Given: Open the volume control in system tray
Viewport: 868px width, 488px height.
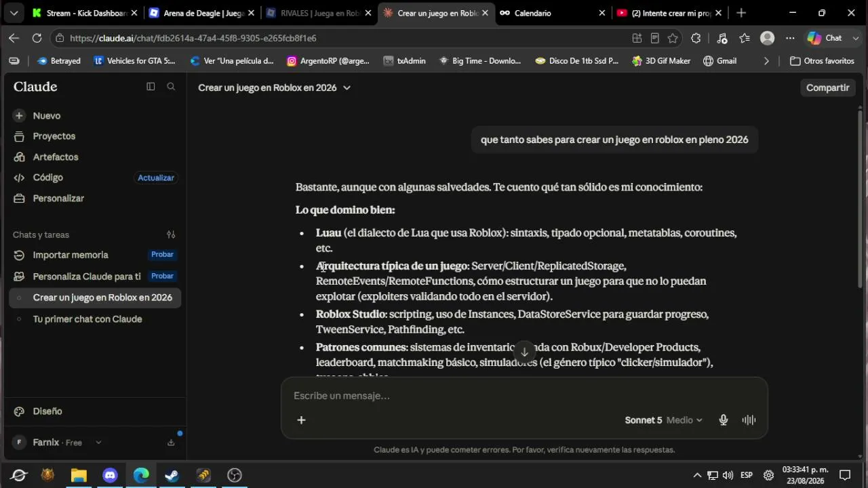Looking at the screenshot, I should point(728,475).
